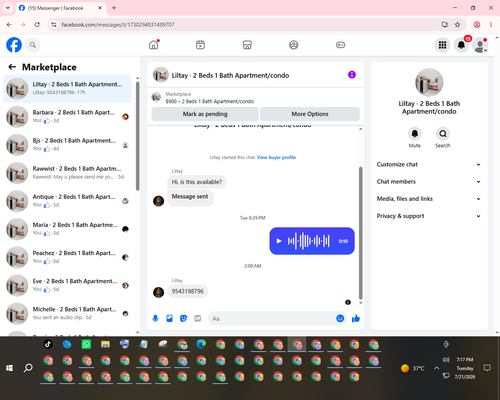
Task: Open File Explorer from the taskbar
Action: coord(105,344)
